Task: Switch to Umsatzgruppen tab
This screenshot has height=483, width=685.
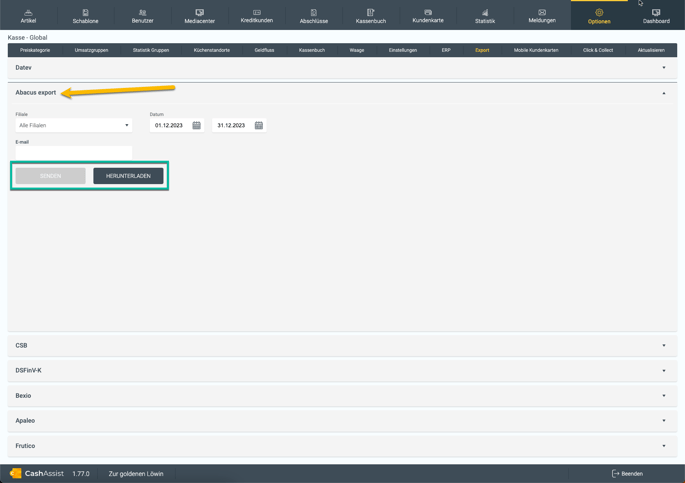Action: [91, 50]
